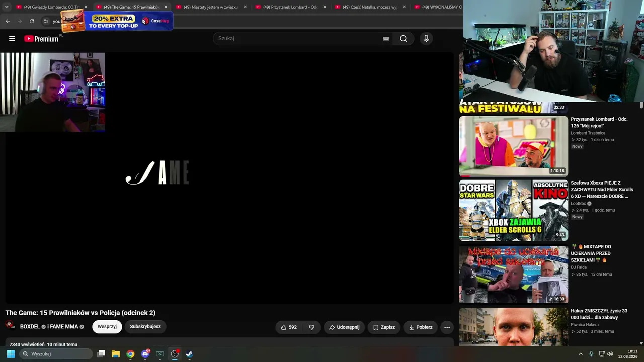Screen dimensions: 644x362
Task: Open the on-screen keyboard in search box
Action: [x=386, y=39]
